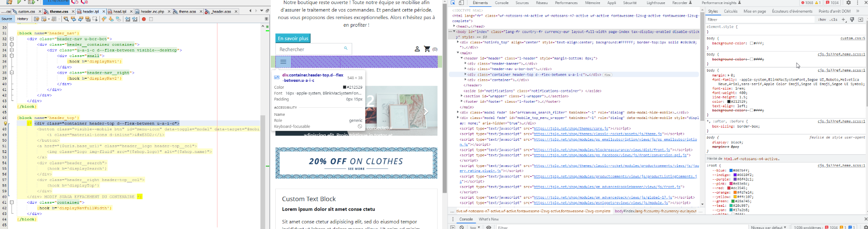Open the head.tpl editor tab
This screenshot has height=229, width=868.
point(120,11)
